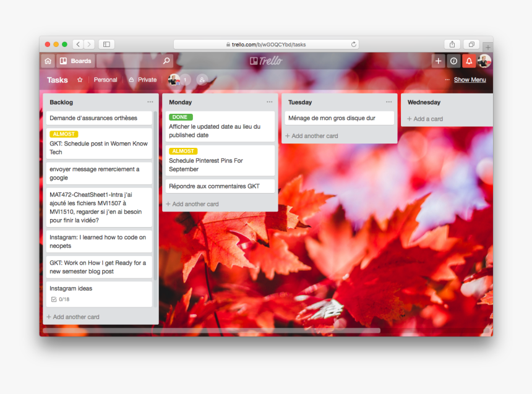532x394 pixels.
Task: Open the Tuesday list actions menu
Action: (x=388, y=101)
